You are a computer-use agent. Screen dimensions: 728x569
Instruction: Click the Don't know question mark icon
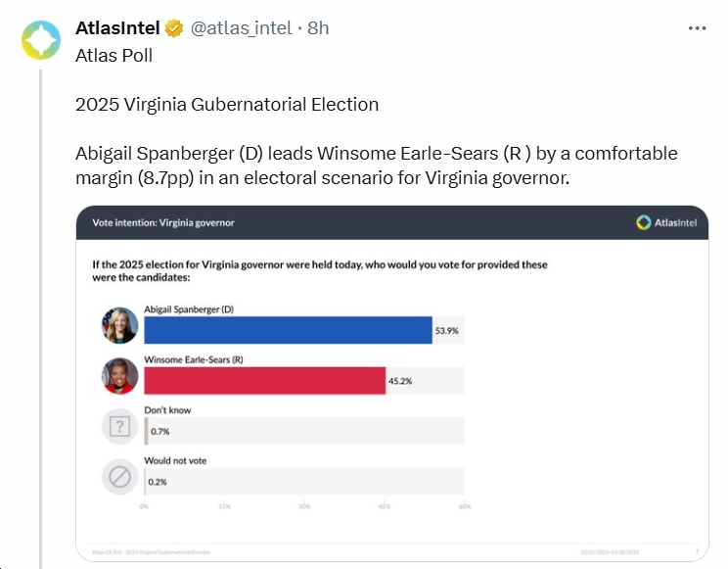[x=120, y=427]
